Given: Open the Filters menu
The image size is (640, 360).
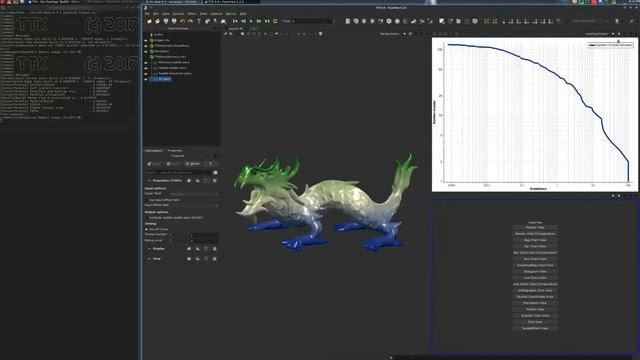Looking at the screenshot, I should pos(192,13).
